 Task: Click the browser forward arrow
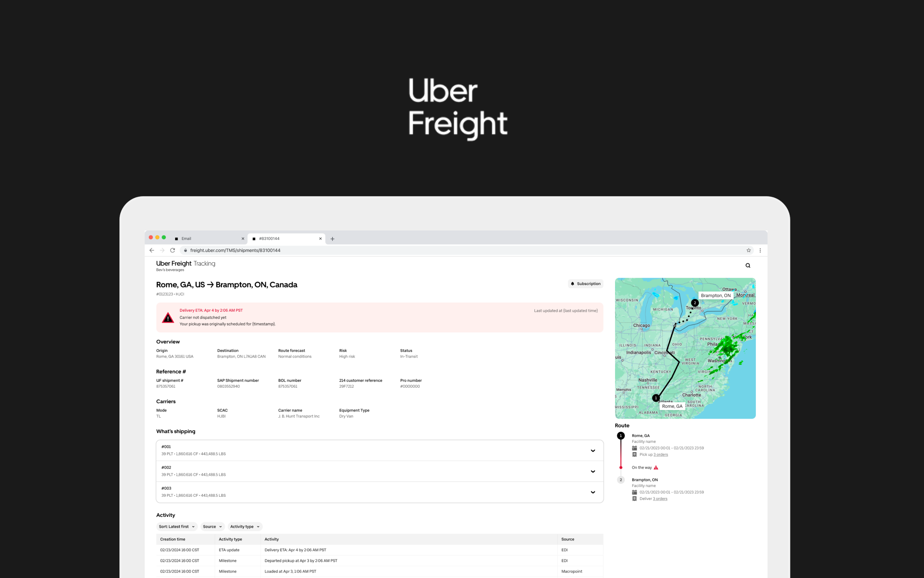(162, 250)
